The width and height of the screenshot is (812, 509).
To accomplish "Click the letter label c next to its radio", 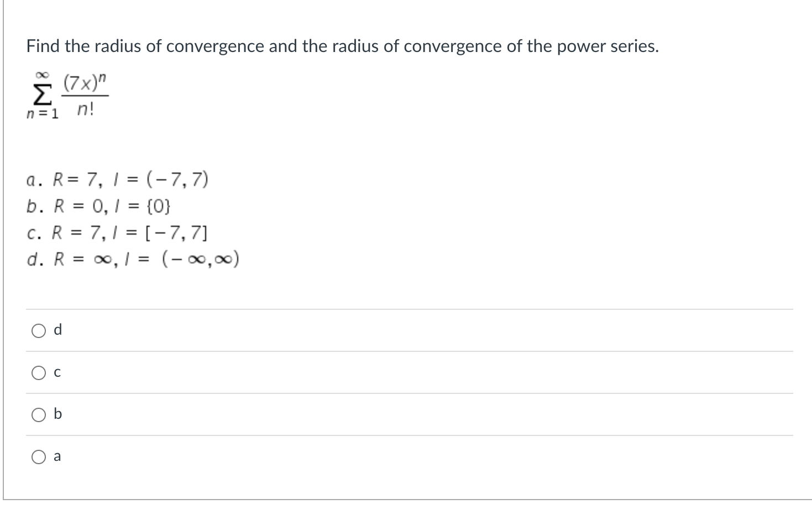I will 57,372.
